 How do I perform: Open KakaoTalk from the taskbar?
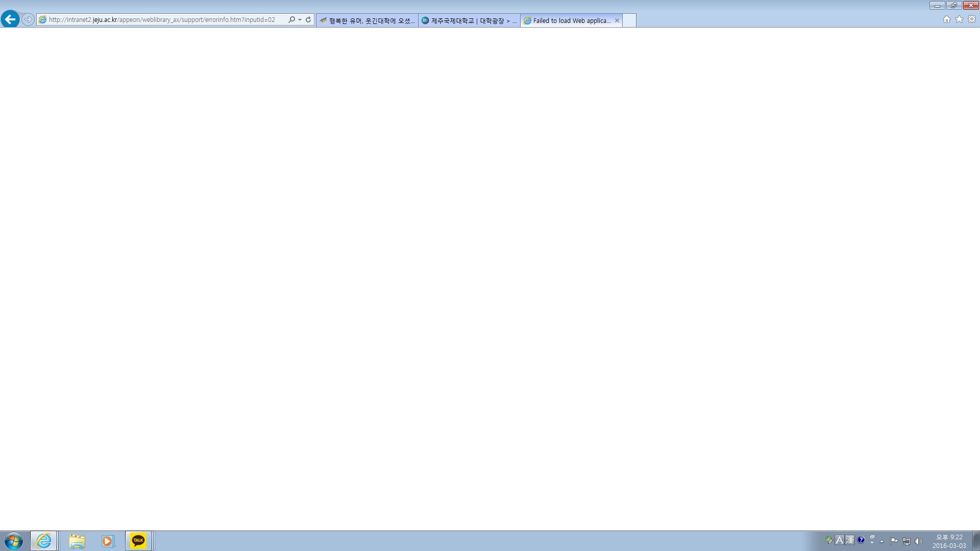[x=138, y=541]
